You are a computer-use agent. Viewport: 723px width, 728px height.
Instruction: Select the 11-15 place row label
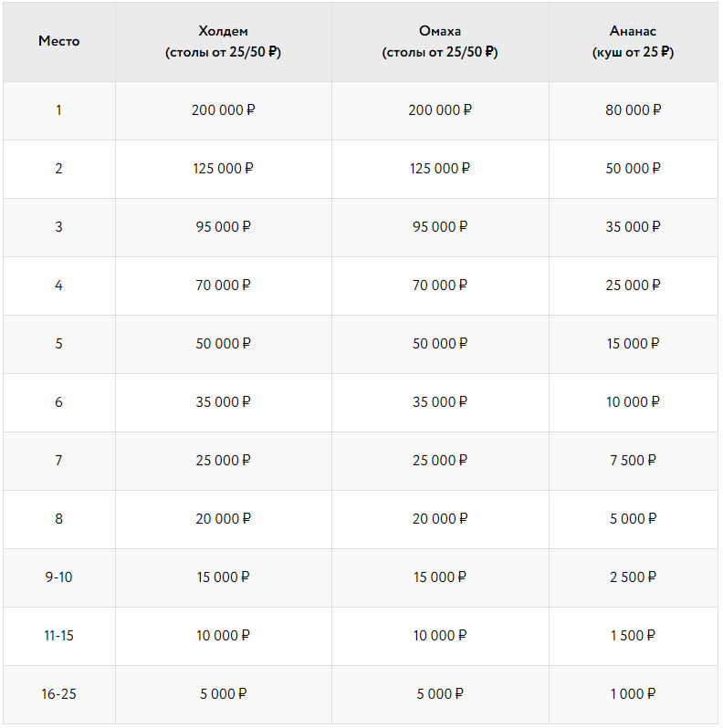pyautogui.click(x=58, y=636)
